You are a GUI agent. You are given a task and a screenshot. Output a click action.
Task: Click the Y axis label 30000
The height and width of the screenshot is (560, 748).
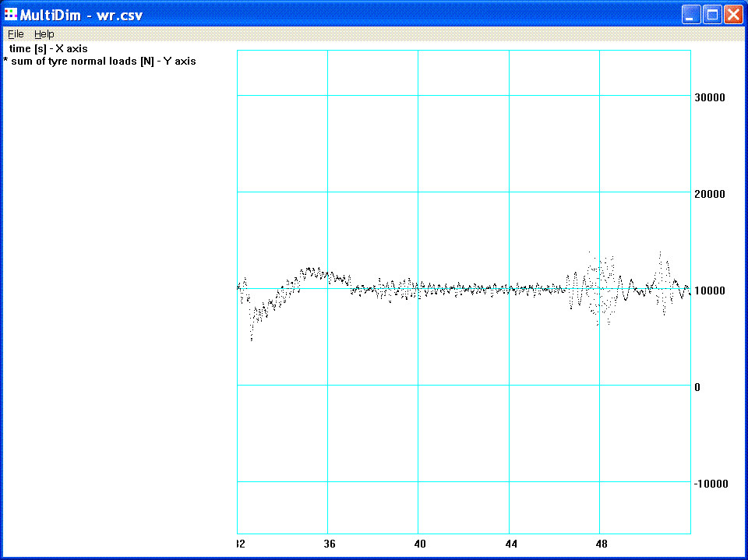pos(710,97)
